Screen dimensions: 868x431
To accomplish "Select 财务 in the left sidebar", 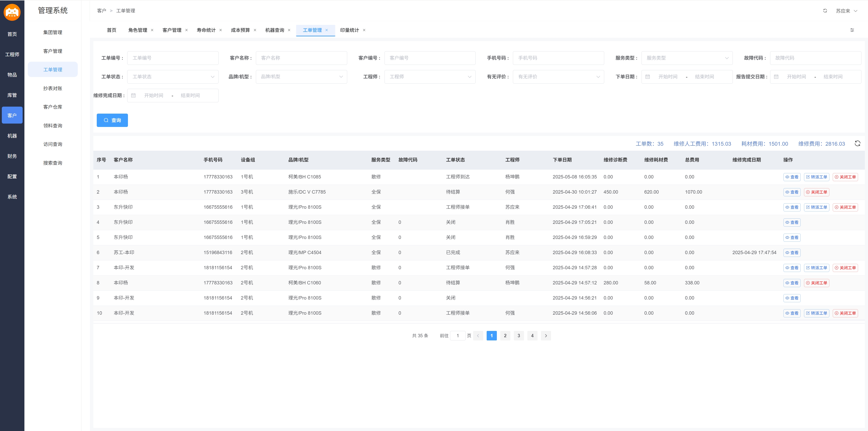I will [x=12, y=156].
